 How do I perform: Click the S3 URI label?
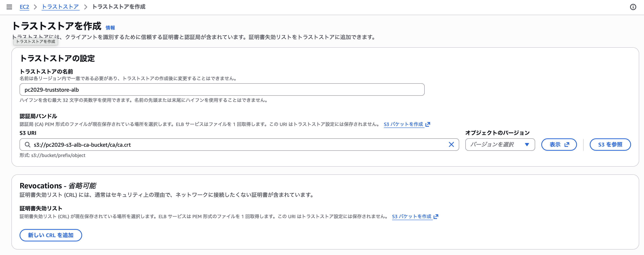click(x=28, y=133)
